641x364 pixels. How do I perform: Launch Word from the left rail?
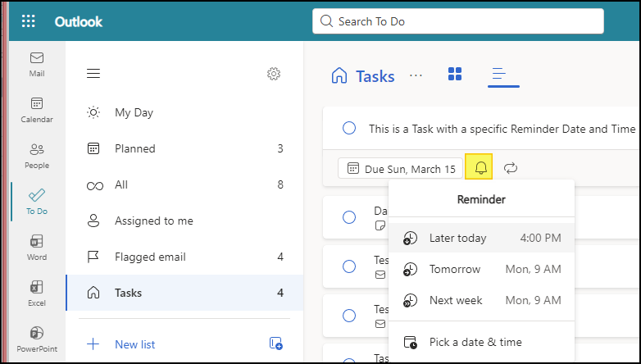click(37, 248)
